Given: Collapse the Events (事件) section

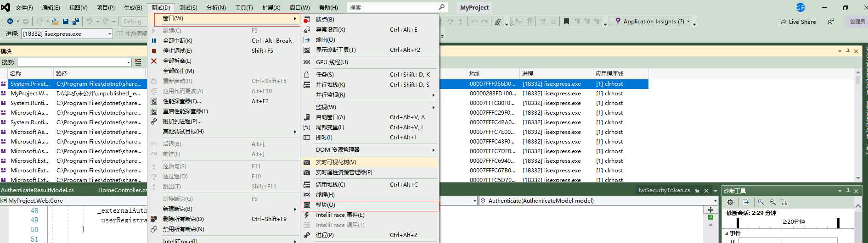Looking at the screenshot, I should coord(727,233).
